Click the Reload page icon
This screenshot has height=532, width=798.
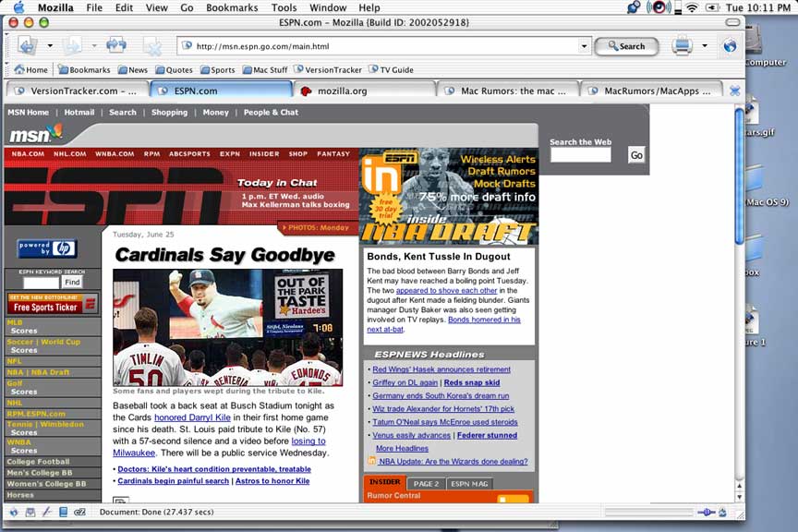(116, 45)
